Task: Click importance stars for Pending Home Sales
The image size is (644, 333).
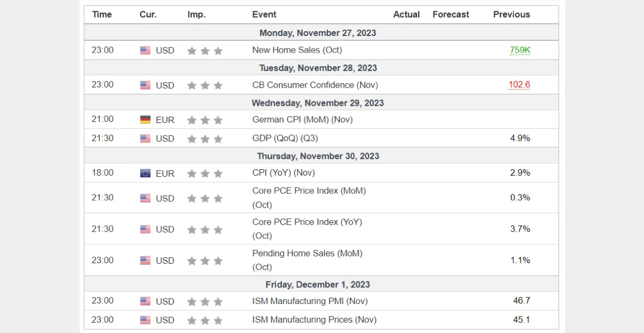Action: (204, 261)
